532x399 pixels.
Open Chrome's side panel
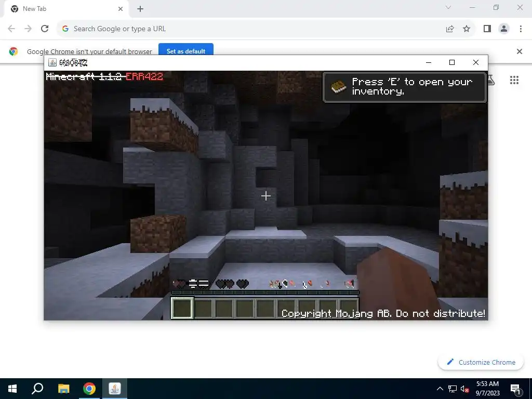487,29
